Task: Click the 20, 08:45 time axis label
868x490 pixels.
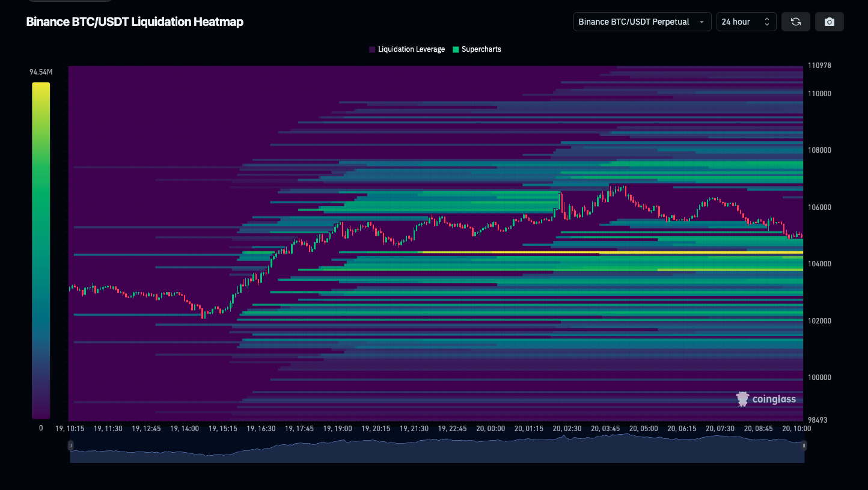Action: click(758, 429)
